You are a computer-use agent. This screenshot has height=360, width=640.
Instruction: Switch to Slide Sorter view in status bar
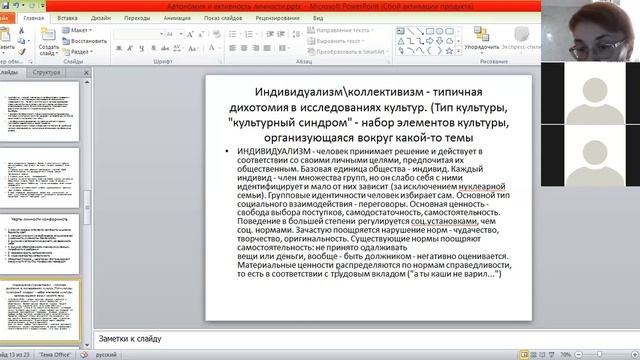533,355
